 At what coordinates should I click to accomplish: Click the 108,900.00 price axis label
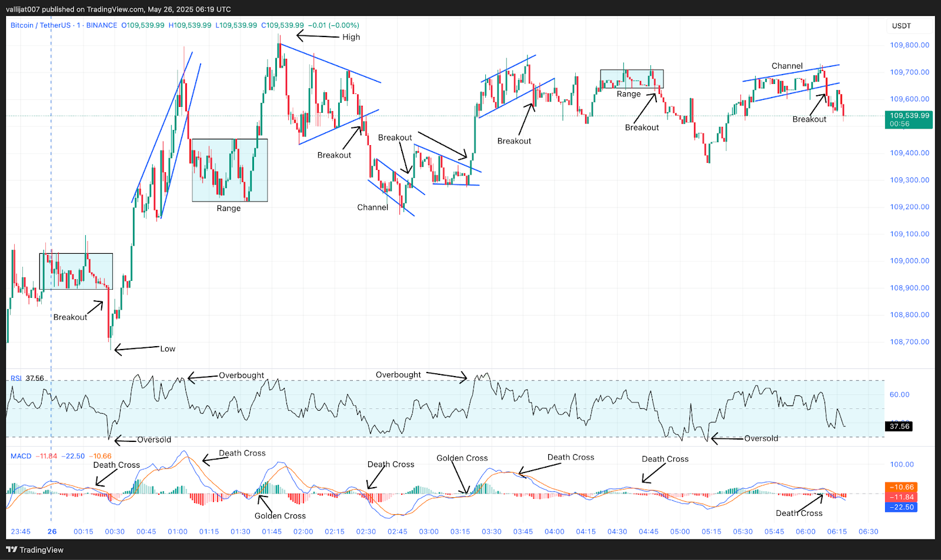tap(909, 288)
